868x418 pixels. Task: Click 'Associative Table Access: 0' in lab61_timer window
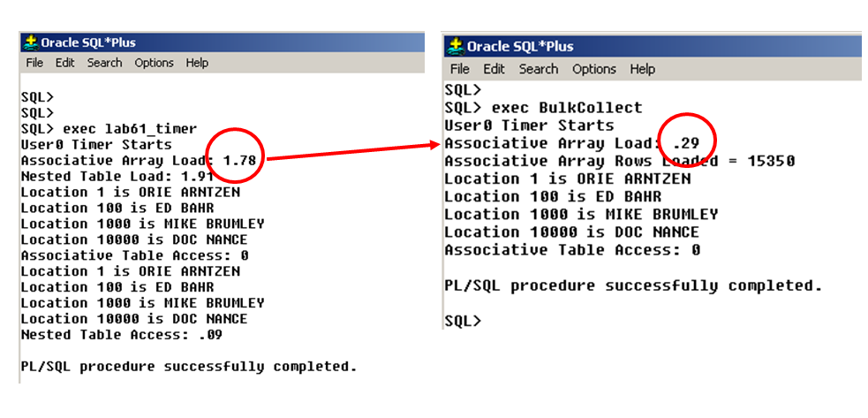(134, 255)
